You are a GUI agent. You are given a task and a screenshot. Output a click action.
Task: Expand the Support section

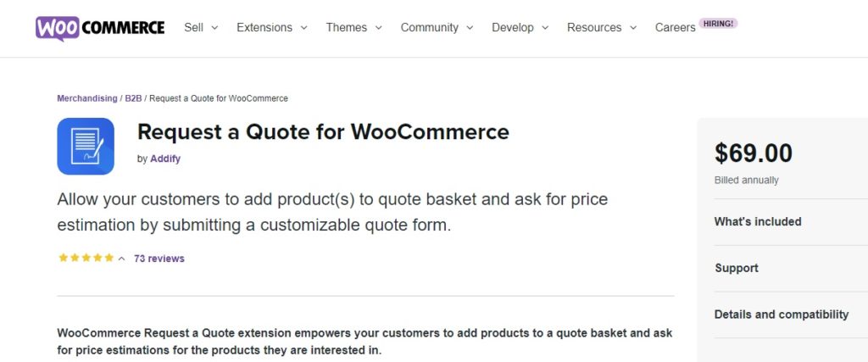(x=791, y=269)
